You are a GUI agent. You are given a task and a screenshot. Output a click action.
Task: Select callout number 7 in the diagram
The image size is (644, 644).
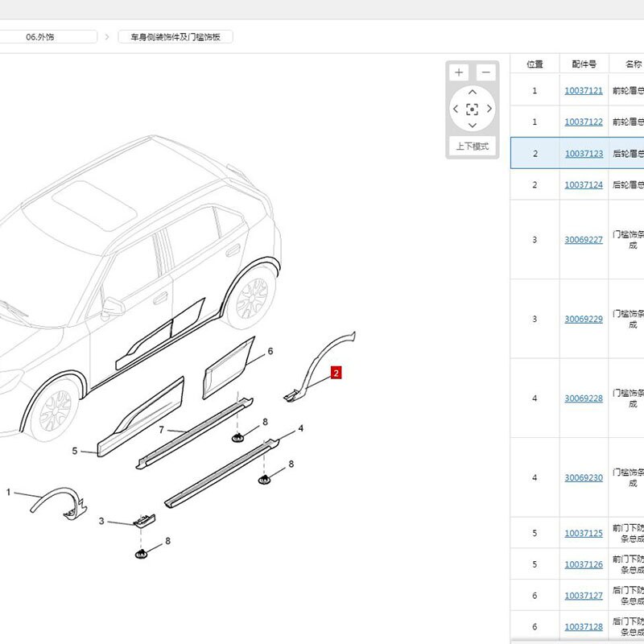coord(162,430)
